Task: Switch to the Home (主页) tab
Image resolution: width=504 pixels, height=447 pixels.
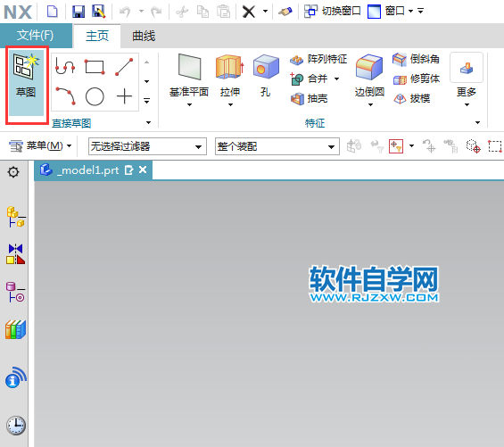Action: (97, 36)
